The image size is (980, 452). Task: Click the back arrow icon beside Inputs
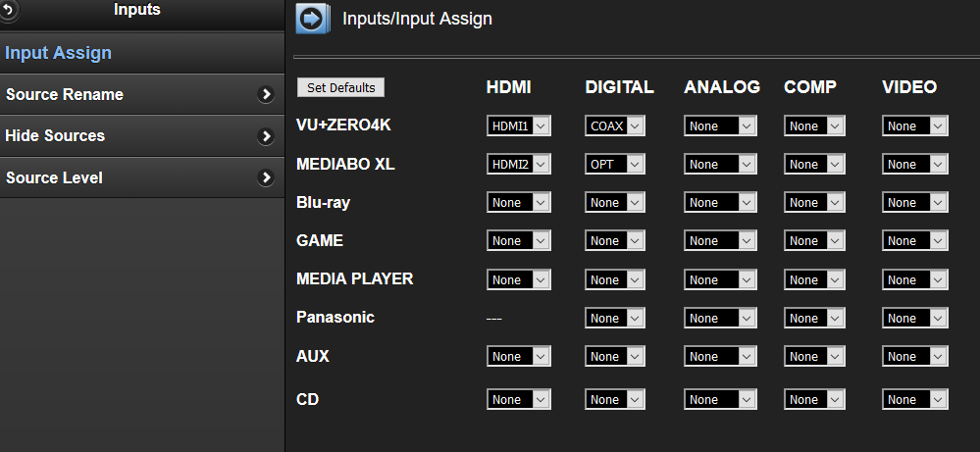[8, 10]
